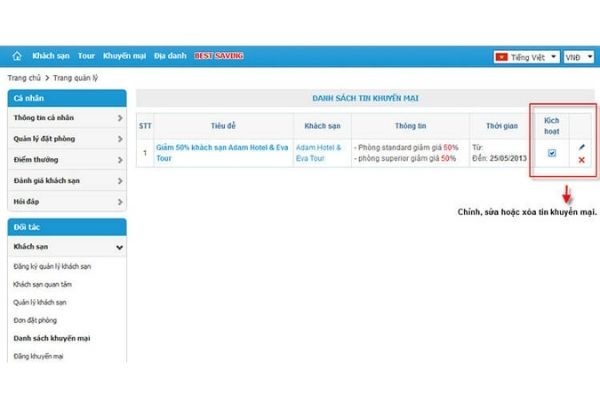This screenshot has width=600, height=400.
Task: Click Trang chủ in the breadcrumb
Action: [24, 77]
